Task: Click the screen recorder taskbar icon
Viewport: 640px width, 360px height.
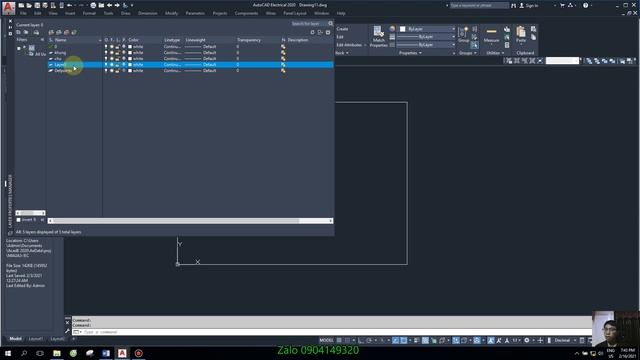Action: pyautogui.click(x=138, y=353)
